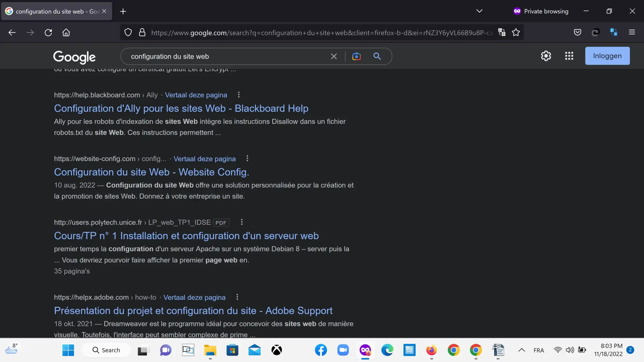Translate the website-config.com result page
The height and width of the screenshot is (362, 644).
(x=204, y=159)
